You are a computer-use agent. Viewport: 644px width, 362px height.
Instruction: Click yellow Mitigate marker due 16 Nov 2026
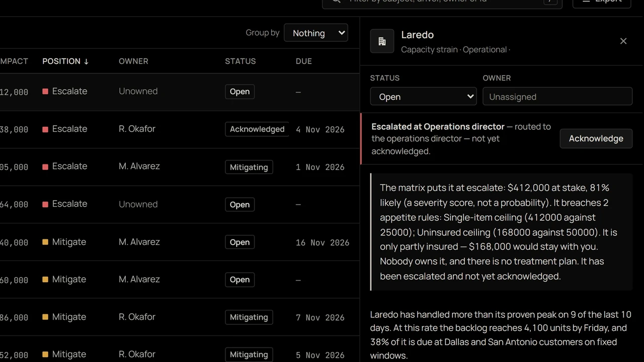coord(45,242)
